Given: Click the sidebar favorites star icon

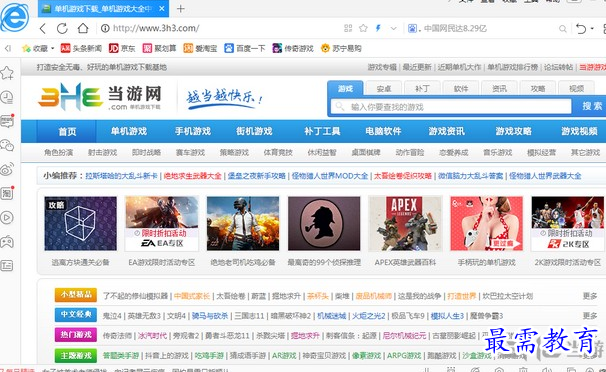Looking at the screenshot, I should click(x=7, y=73).
